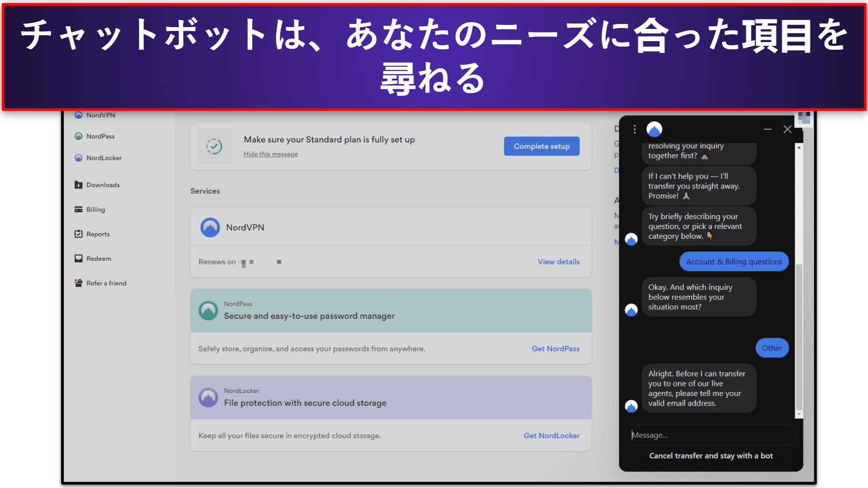This screenshot has height=488, width=868.
Task: Click Cancel transfer and stay with a bot
Action: tap(711, 455)
